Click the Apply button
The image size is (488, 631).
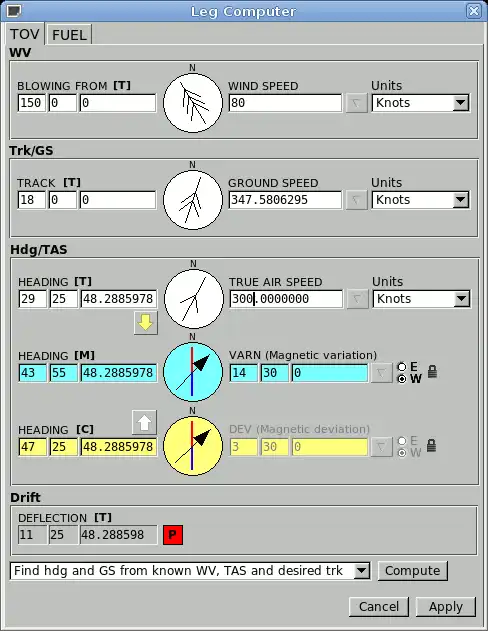[x=445, y=606]
